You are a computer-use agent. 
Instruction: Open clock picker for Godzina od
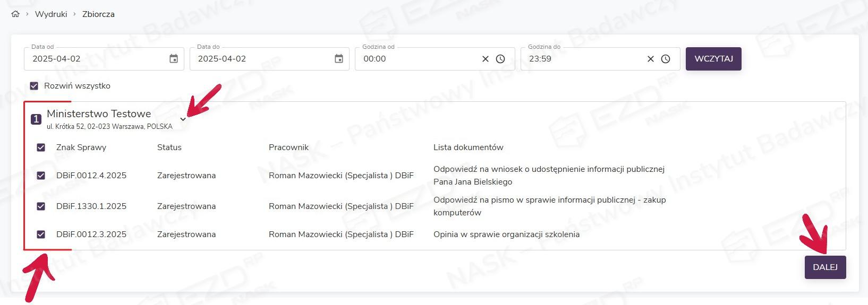click(x=500, y=59)
